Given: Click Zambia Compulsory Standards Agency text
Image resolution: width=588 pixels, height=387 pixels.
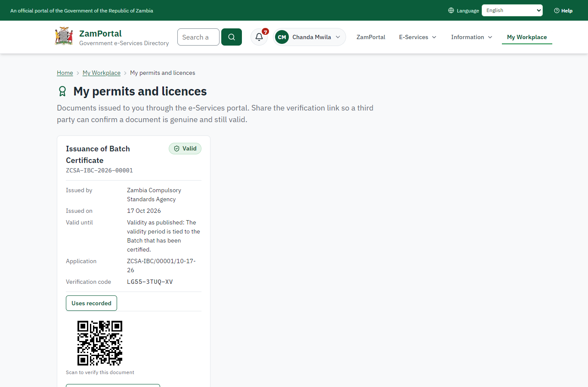Looking at the screenshot, I should coord(154,195).
